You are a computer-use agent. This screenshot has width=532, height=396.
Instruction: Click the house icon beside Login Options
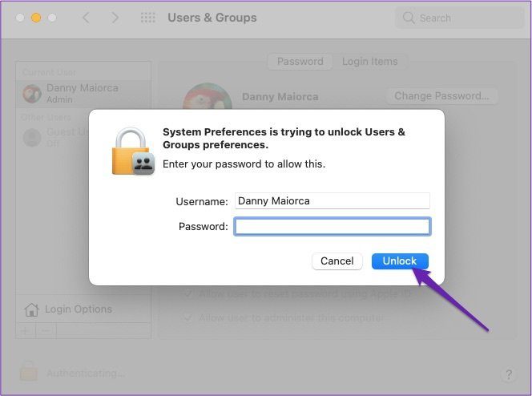pos(31,309)
